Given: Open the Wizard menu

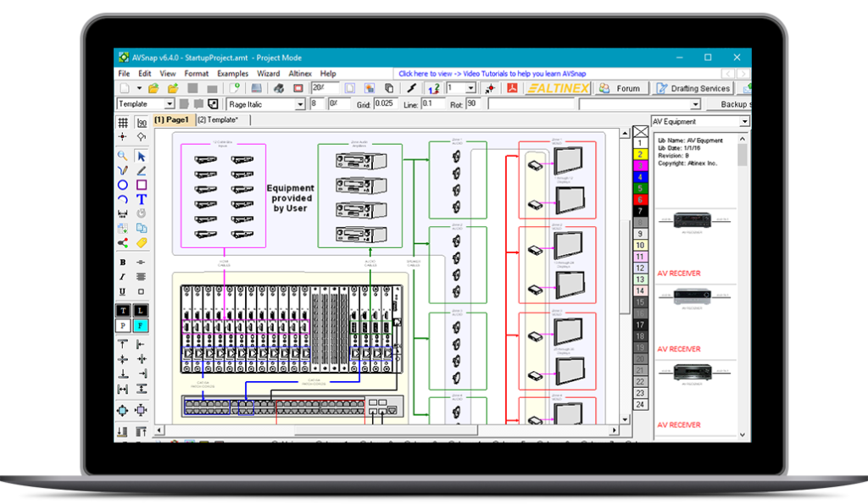Looking at the screenshot, I should tap(268, 74).
